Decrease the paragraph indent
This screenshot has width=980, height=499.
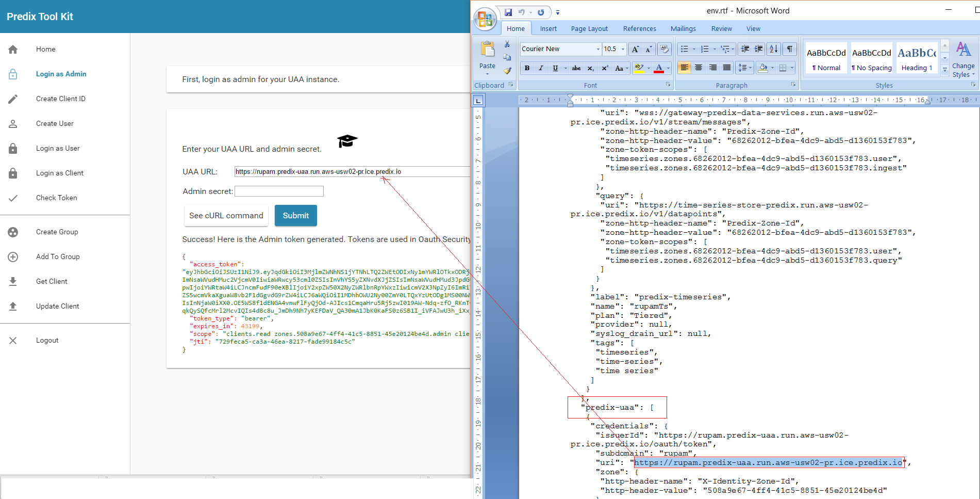pyautogui.click(x=745, y=49)
